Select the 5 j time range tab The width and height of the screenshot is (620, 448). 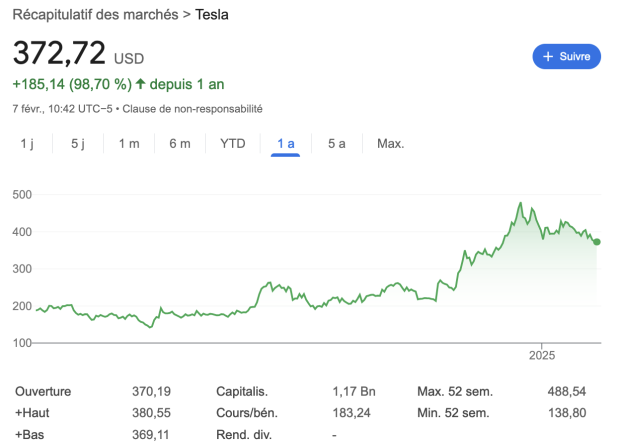click(78, 144)
